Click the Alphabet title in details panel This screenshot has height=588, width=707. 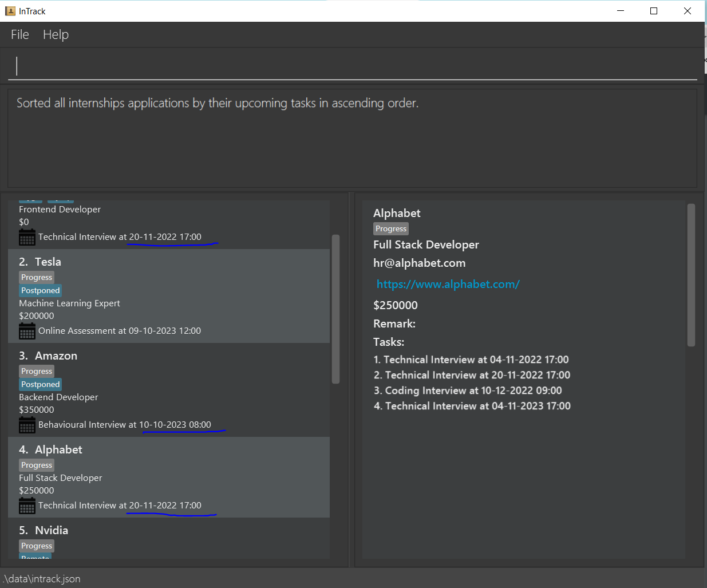[x=397, y=213]
